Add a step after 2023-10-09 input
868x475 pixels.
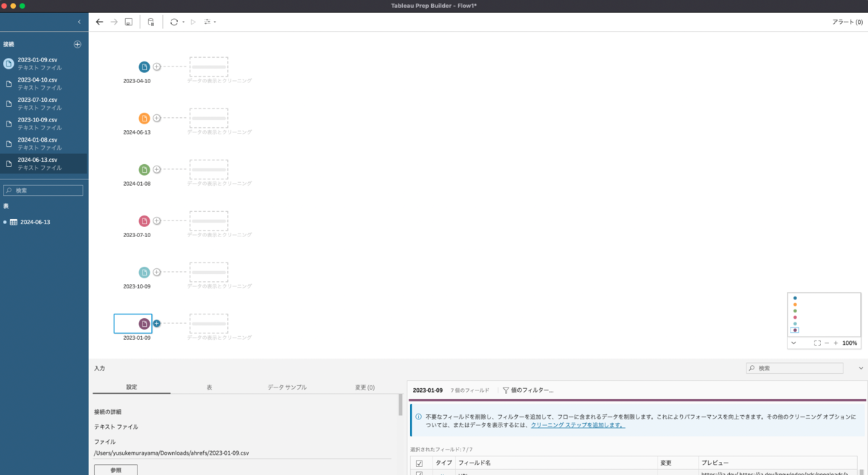pyautogui.click(x=156, y=272)
